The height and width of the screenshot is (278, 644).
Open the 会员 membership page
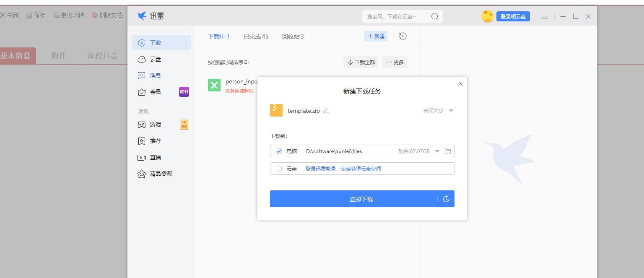(155, 91)
